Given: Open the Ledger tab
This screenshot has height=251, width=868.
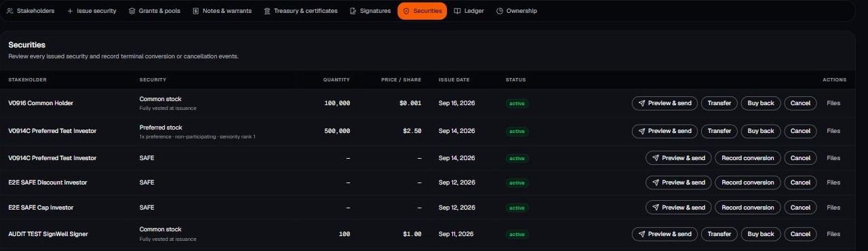Looking at the screenshot, I should tap(469, 11).
